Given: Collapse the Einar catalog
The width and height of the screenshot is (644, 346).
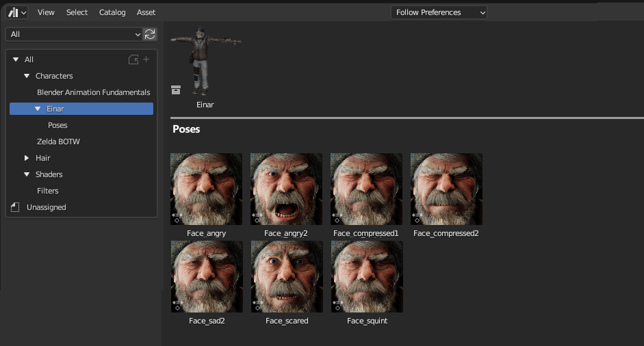Looking at the screenshot, I should (38, 109).
